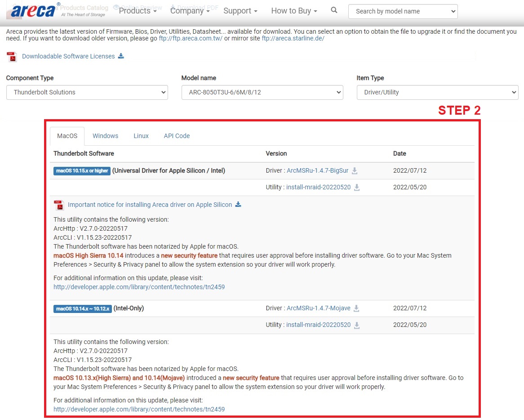Viewport: 524px width, 420px height.
Task: Click the Date column header
Action: (x=400, y=153)
